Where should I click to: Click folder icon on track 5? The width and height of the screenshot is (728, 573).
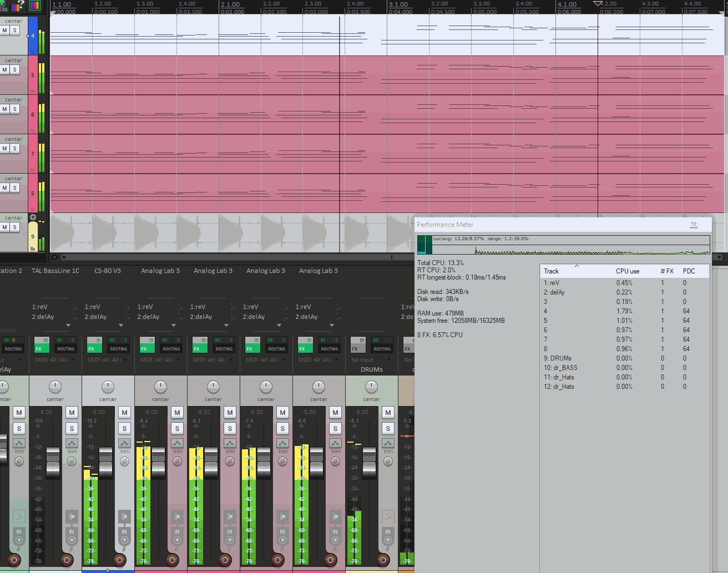32,91
